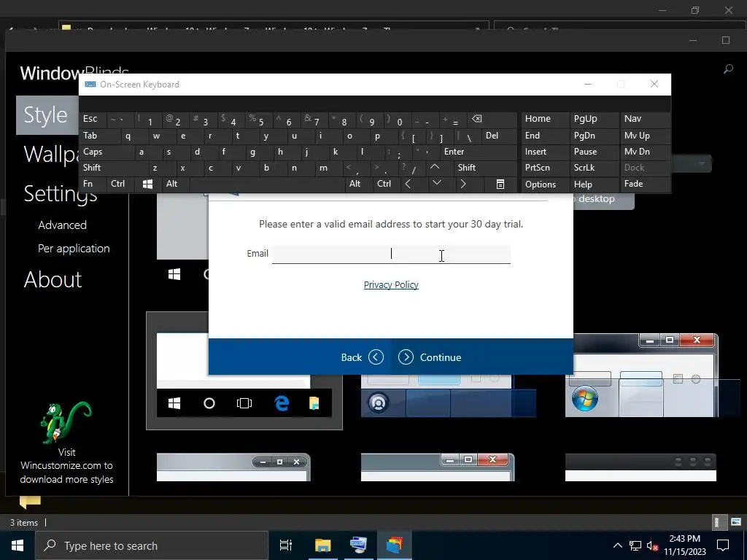Switch Explorer to large icons view
The height and width of the screenshot is (560, 747).
(x=736, y=522)
